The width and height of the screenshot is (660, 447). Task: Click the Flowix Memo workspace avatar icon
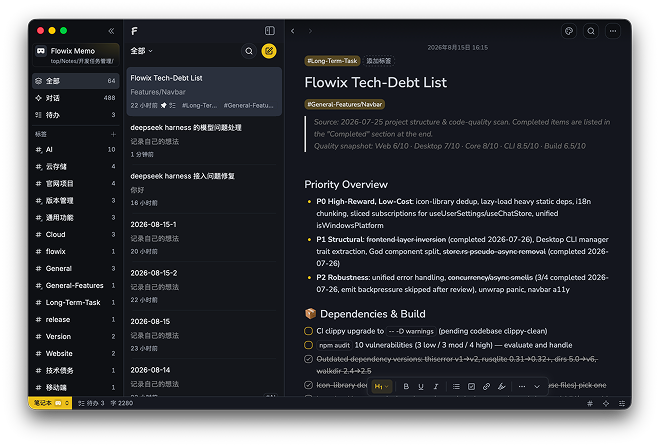(41, 51)
